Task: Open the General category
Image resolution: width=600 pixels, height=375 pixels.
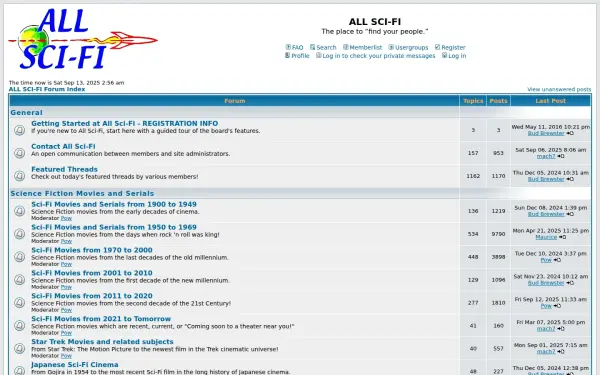Action: click(x=26, y=112)
